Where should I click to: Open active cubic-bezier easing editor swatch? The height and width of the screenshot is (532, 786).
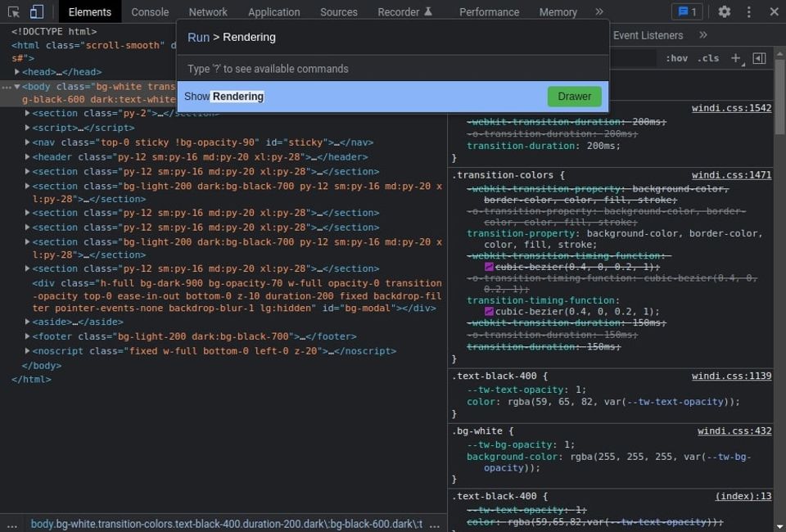click(490, 312)
